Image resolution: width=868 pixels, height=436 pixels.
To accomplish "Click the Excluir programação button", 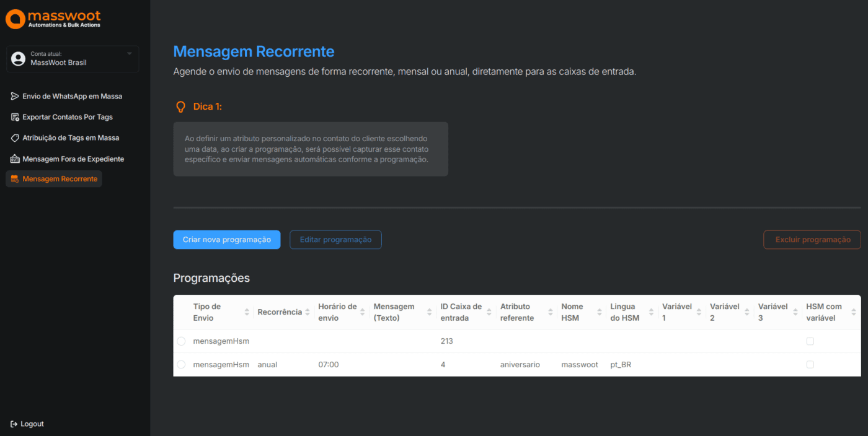I will point(812,240).
